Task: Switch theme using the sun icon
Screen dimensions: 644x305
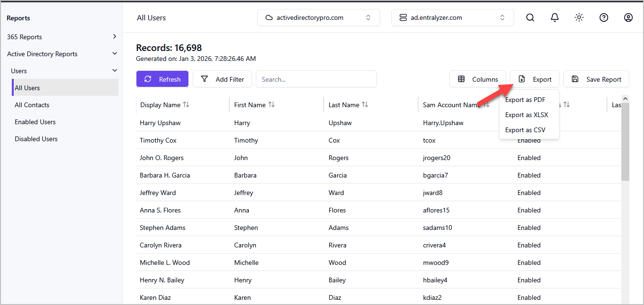Action: point(579,17)
